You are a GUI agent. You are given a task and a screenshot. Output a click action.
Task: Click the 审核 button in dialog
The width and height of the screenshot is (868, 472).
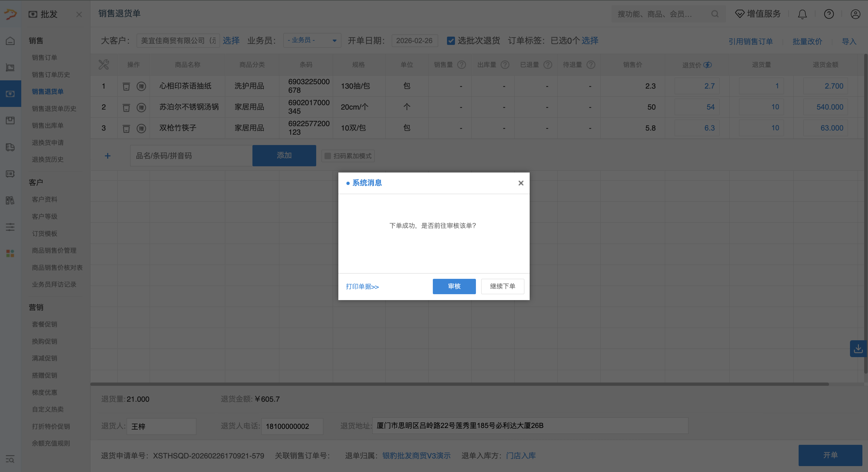[x=454, y=286]
